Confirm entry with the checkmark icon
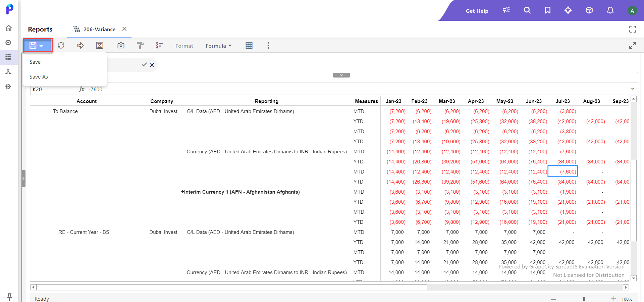 [x=144, y=65]
